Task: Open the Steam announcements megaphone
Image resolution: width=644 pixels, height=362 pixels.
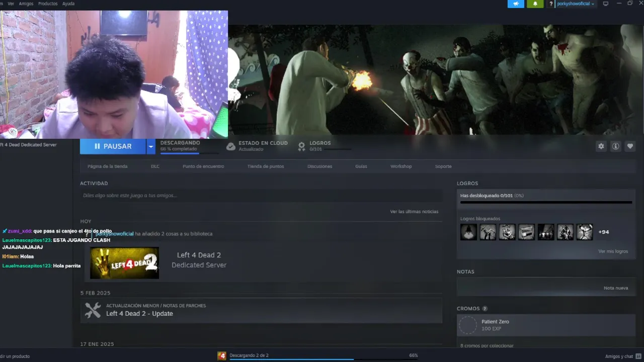Action: (x=516, y=4)
